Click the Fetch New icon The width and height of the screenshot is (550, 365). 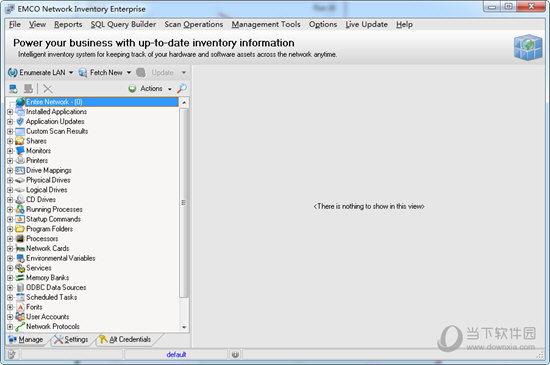83,73
